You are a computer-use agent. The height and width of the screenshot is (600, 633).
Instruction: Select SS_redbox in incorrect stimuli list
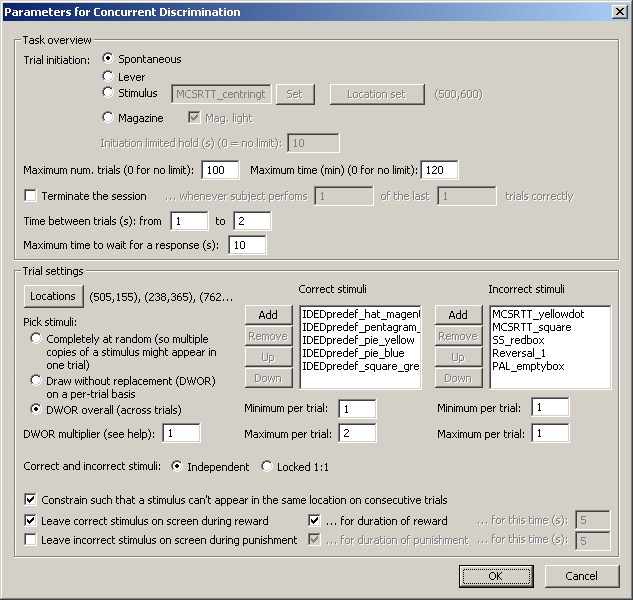[x=519, y=341]
